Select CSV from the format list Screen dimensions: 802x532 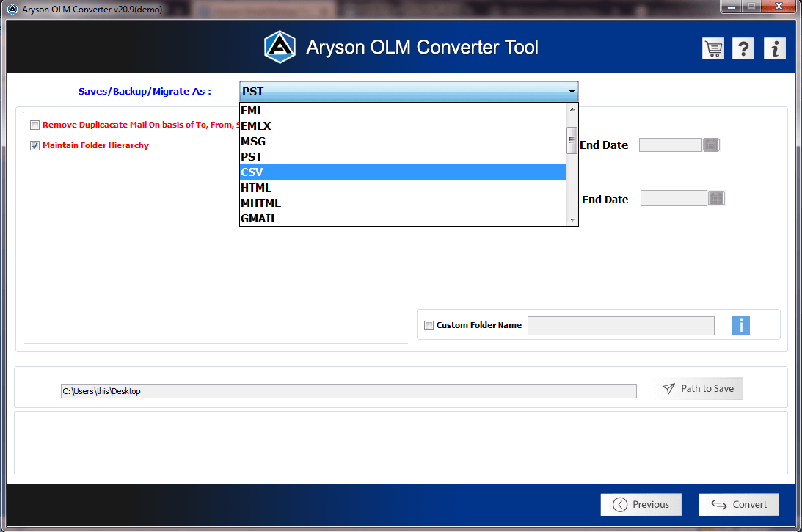pos(294,172)
